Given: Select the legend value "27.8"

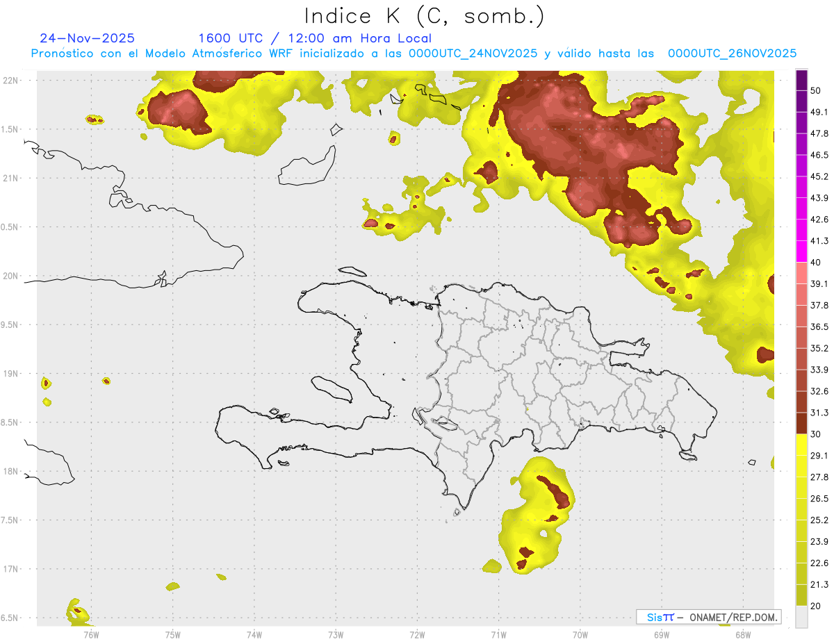Looking at the screenshot, I should [x=819, y=477].
